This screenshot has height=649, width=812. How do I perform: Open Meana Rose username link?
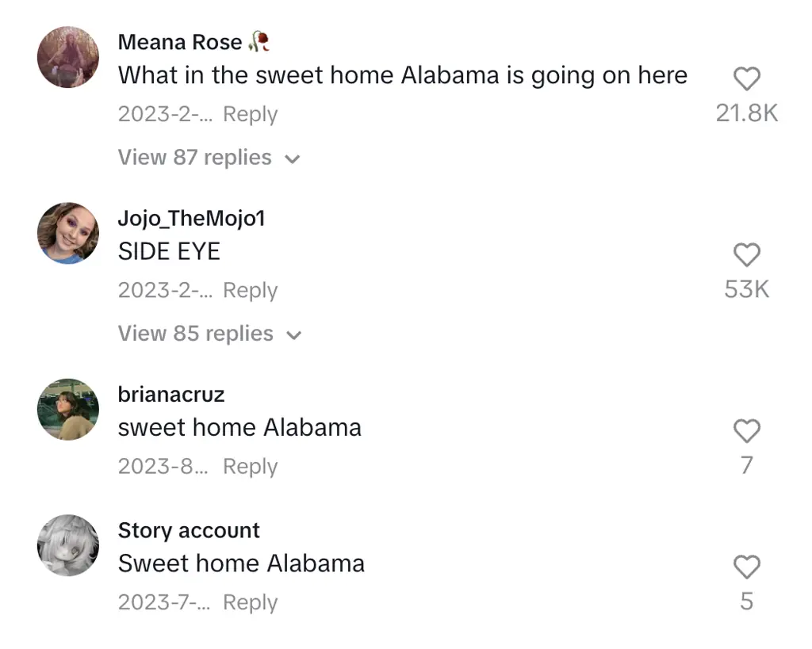click(180, 42)
